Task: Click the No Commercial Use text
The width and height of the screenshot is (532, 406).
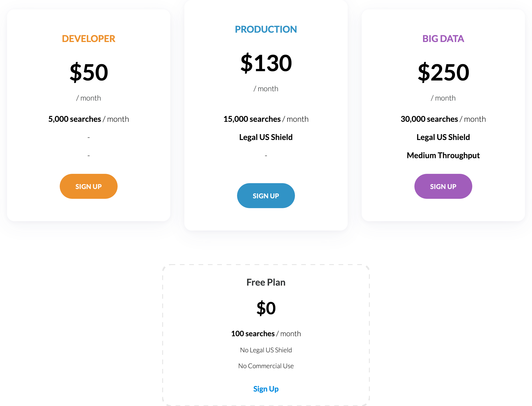Action: (x=266, y=366)
